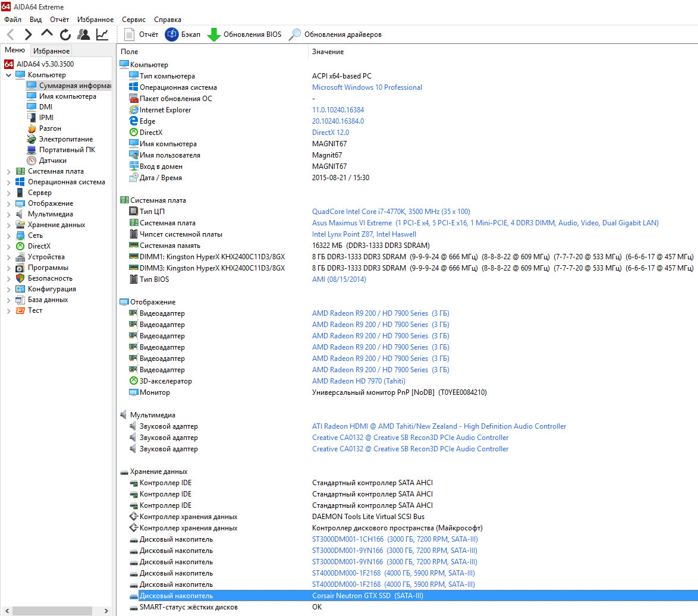Screen dimensions: 698x616
Task: Open the Сервис menu
Action: point(134,20)
